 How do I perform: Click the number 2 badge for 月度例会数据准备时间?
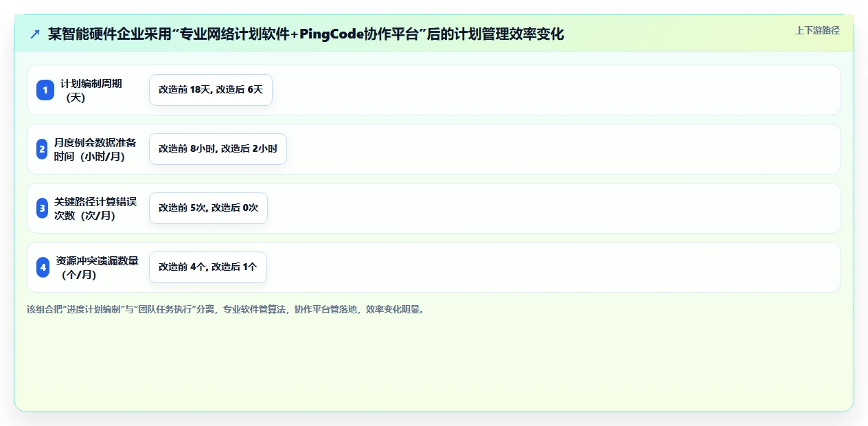(43, 149)
